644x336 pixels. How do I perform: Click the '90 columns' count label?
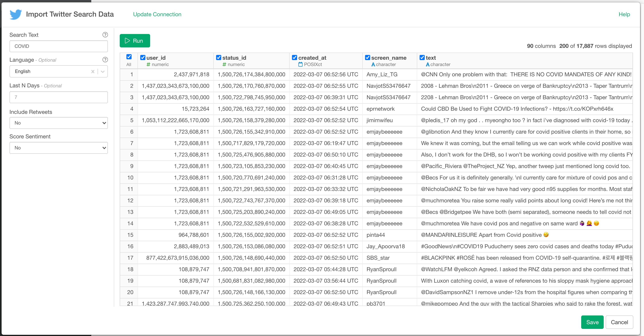pyautogui.click(x=541, y=46)
